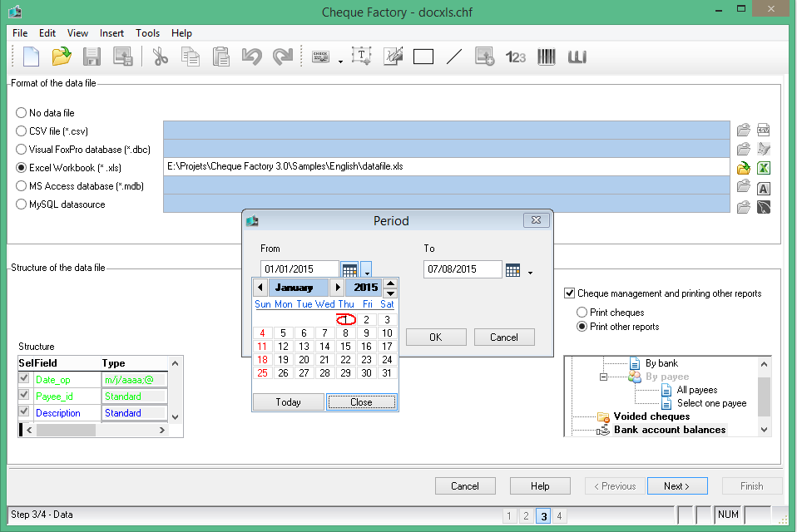Screen dimensions: 797x532
Task: Choose Visual FoxPro database (*.dbc) option
Action: [22, 150]
